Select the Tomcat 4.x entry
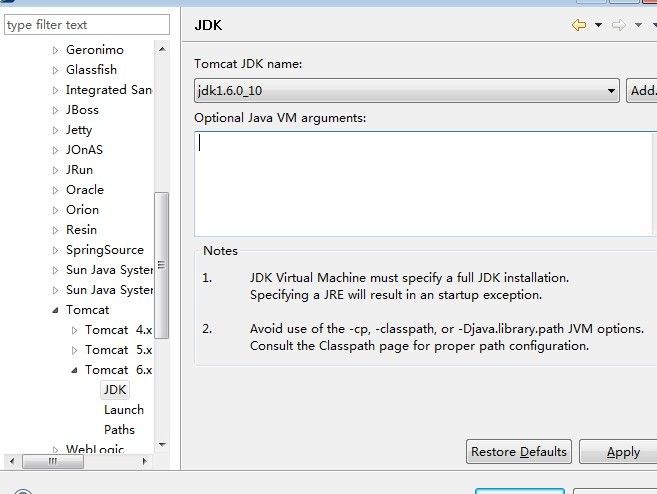 [119, 330]
